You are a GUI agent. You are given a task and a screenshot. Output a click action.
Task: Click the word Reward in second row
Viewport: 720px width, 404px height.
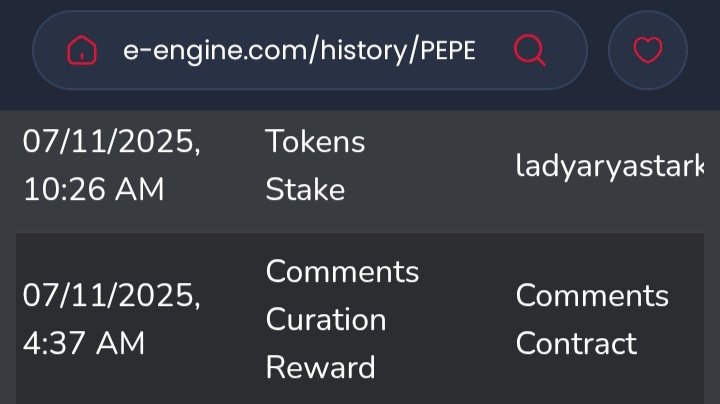[321, 367]
